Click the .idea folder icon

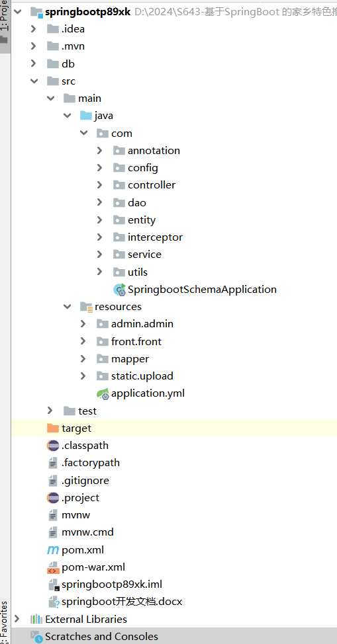[53, 28]
